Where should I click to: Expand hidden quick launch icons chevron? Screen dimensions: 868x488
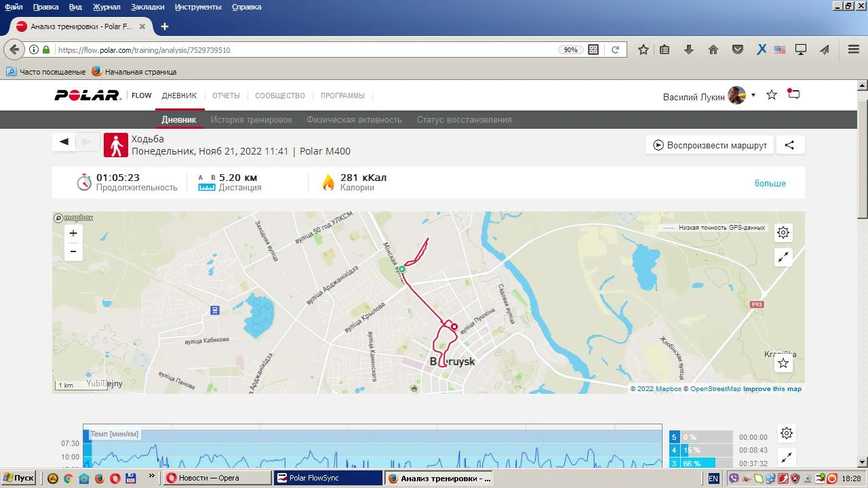151,477
